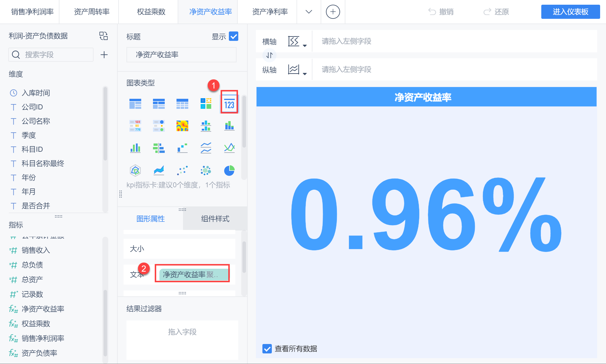Uncheck the 查看所有数据 checkbox

267,349
